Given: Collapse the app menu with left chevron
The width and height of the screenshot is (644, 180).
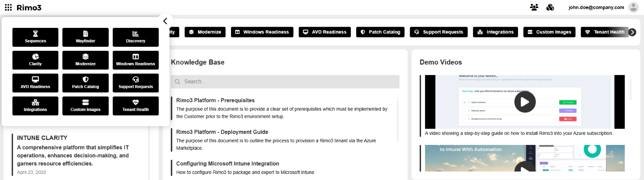Looking at the screenshot, I should pyautogui.click(x=165, y=21).
